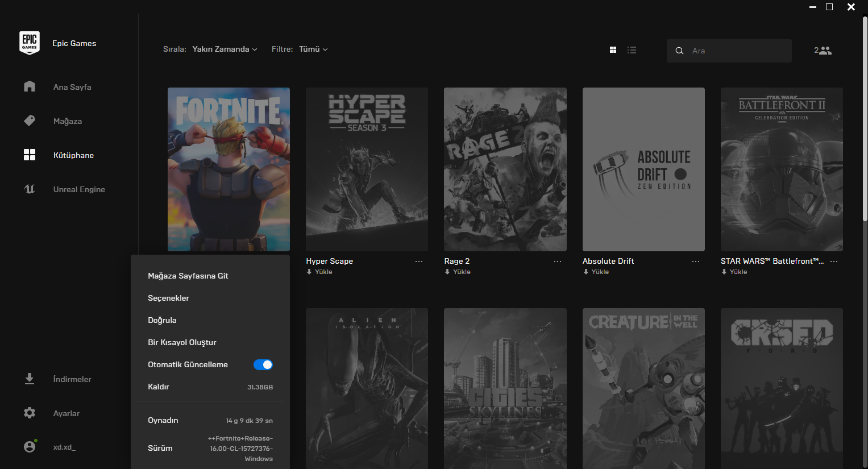Open the Mağaza store tag icon

pyautogui.click(x=30, y=121)
